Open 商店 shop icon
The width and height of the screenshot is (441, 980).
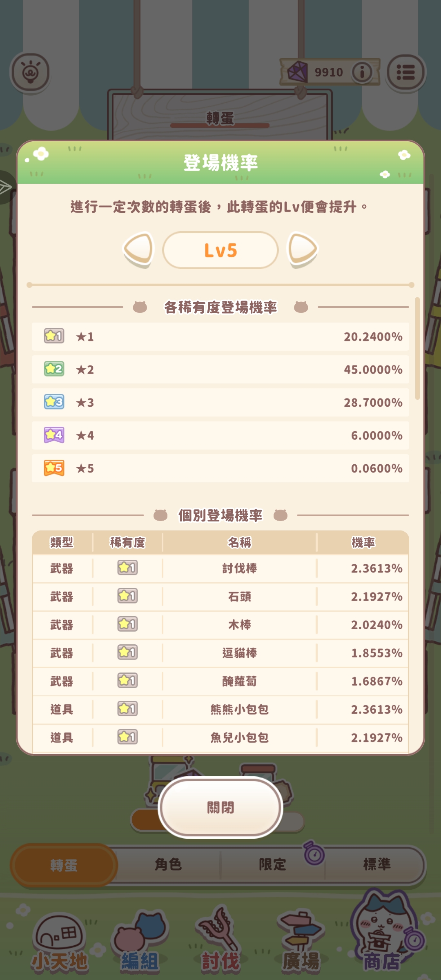tap(382, 939)
